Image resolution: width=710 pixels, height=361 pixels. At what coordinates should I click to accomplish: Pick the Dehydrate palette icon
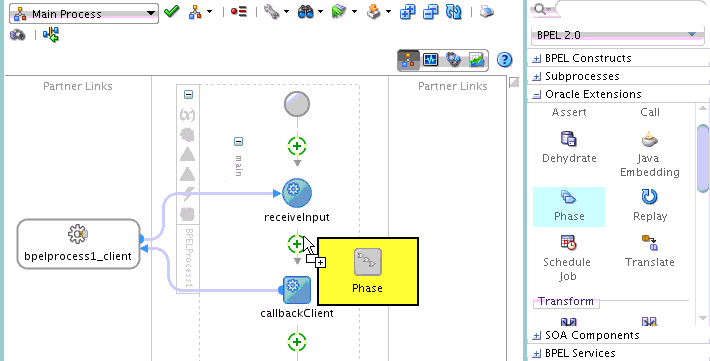coord(569,139)
